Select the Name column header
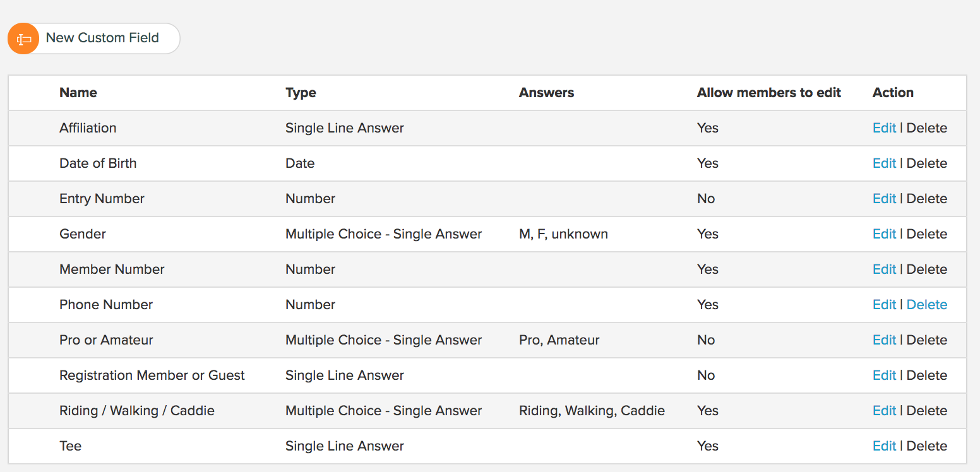The height and width of the screenshot is (472, 980). point(78,93)
